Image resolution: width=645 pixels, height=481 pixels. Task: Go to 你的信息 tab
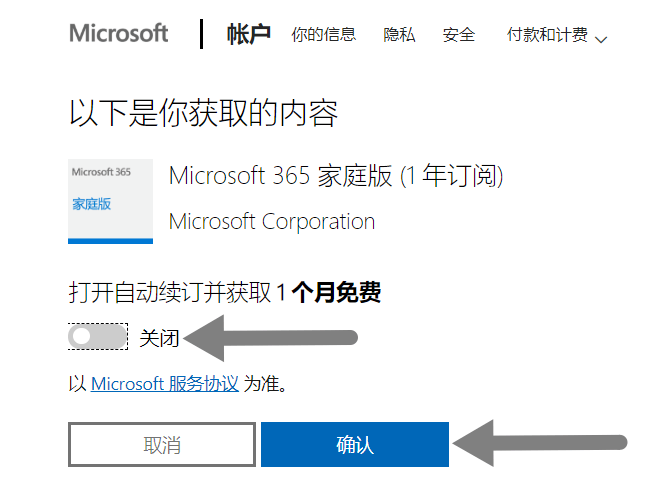coord(323,35)
